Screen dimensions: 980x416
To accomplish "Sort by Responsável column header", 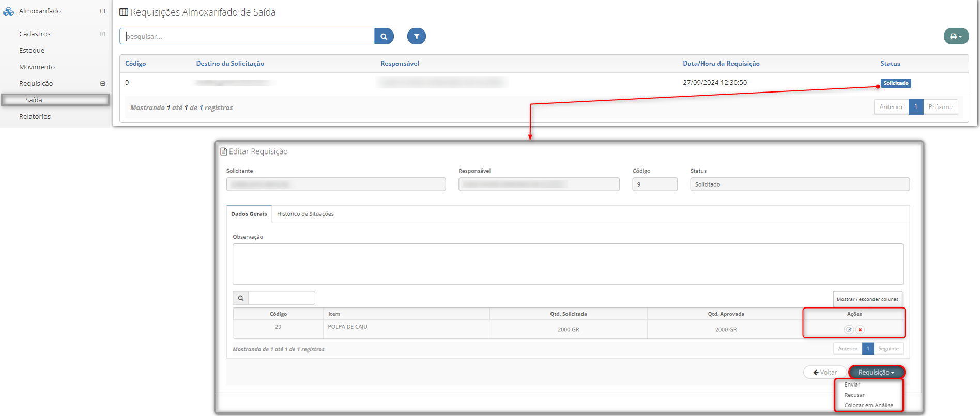I will pyautogui.click(x=400, y=64).
